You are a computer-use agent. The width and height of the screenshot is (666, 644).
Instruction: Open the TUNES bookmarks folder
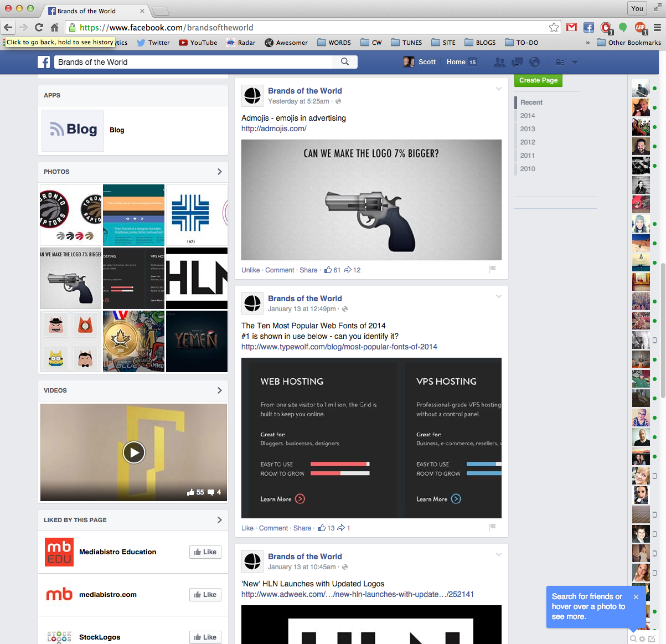click(406, 43)
